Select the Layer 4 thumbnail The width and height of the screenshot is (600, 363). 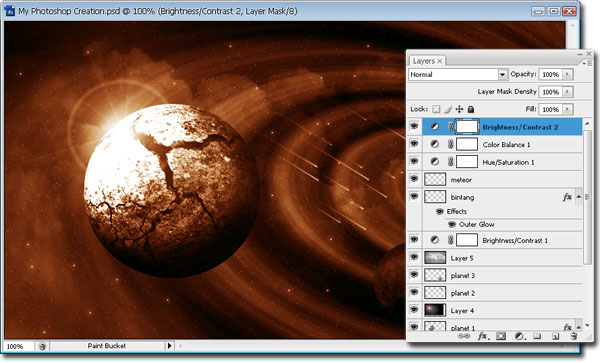tap(435, 310)
